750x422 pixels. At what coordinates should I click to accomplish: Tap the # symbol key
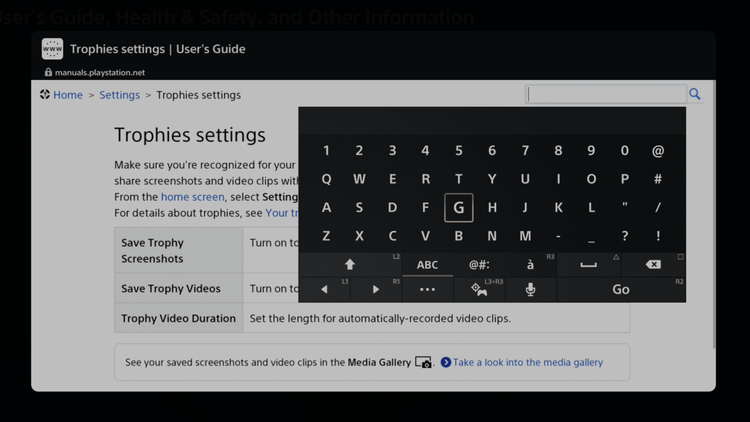tap(658, 179)
